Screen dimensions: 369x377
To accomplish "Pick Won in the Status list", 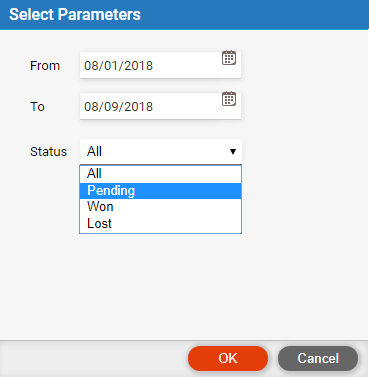I will tap(160, 207).
